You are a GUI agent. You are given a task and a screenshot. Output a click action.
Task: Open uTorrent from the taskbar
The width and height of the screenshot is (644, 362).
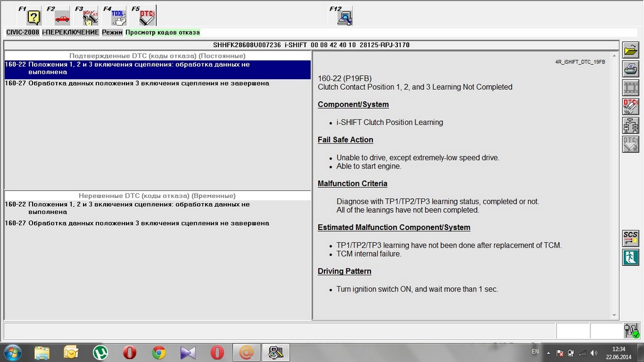pos(100,353)
